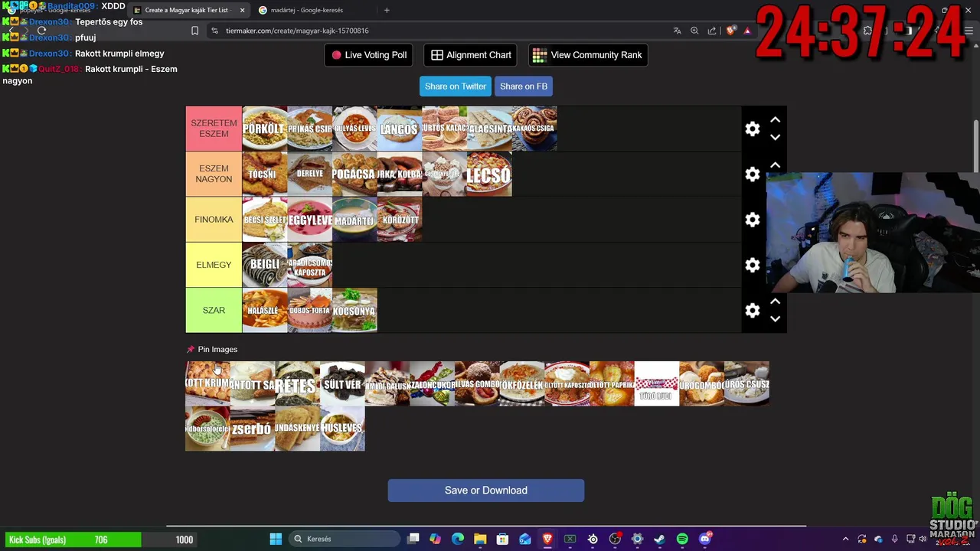980x551 pixels.
Task: Open the Alignment Chart
Action: point(470,55)
